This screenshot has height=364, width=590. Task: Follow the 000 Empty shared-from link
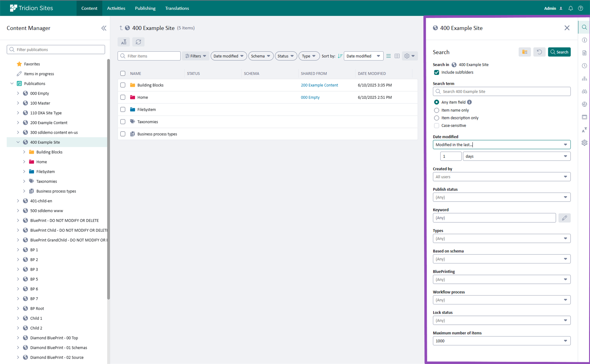coord(310,97)
